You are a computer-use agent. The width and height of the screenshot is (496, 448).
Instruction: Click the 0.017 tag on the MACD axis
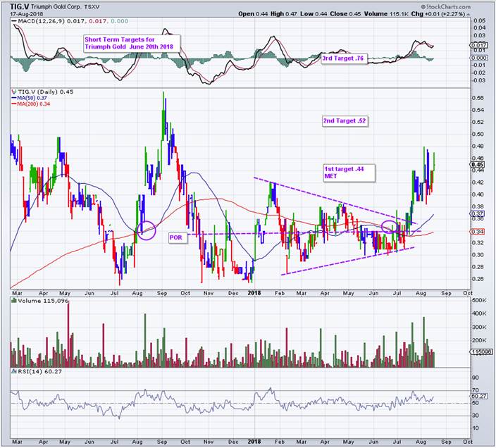tap(478, 45)
